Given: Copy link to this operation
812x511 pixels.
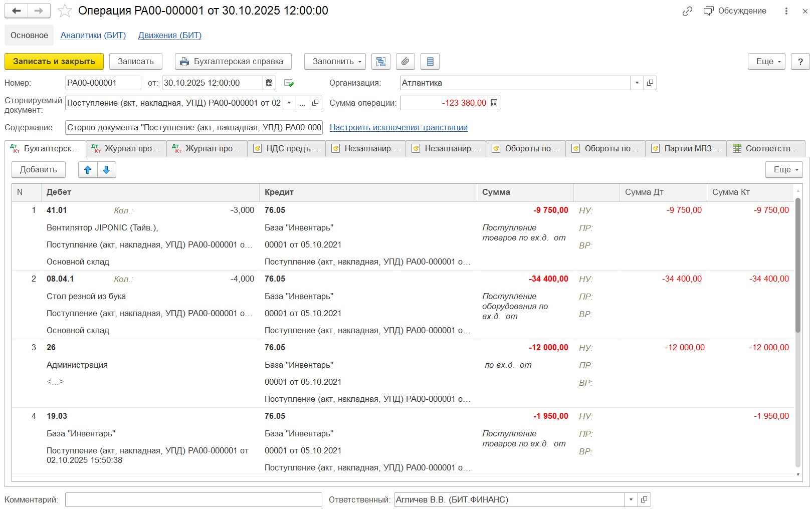Looking at the screenshot, I should point(687,11).
